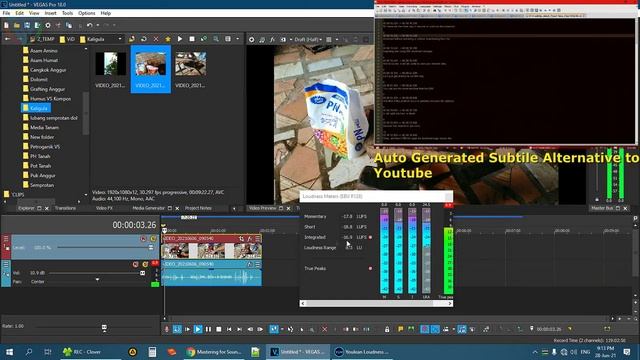The width and height of the screenshot is (640, 360).
Task: Open Project Video Properties in preview toolbar
Action: tap(251, 40)
